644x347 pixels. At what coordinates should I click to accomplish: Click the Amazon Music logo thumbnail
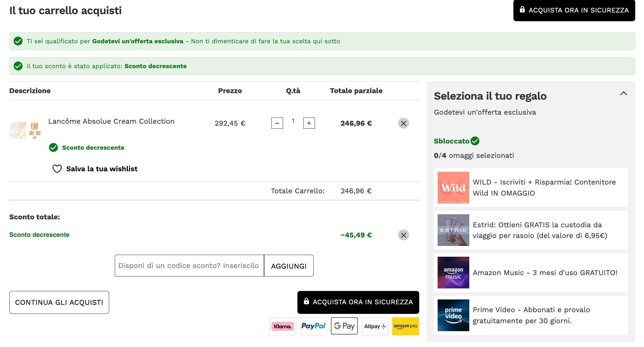pos(453,273)
